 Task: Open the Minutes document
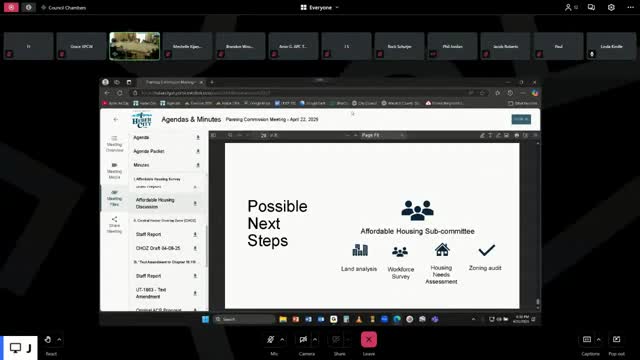(x=141, y=165)
